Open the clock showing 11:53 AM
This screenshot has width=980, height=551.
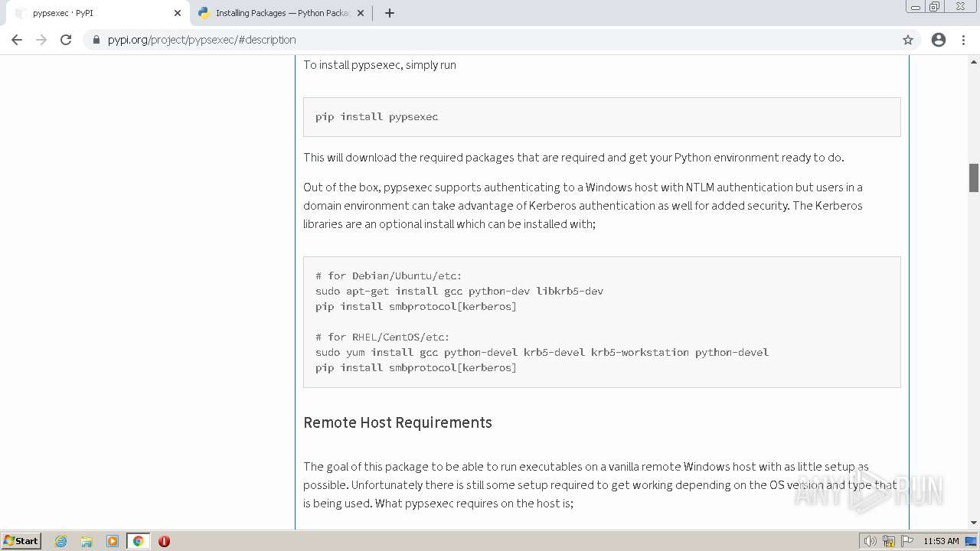coord(941,541)
